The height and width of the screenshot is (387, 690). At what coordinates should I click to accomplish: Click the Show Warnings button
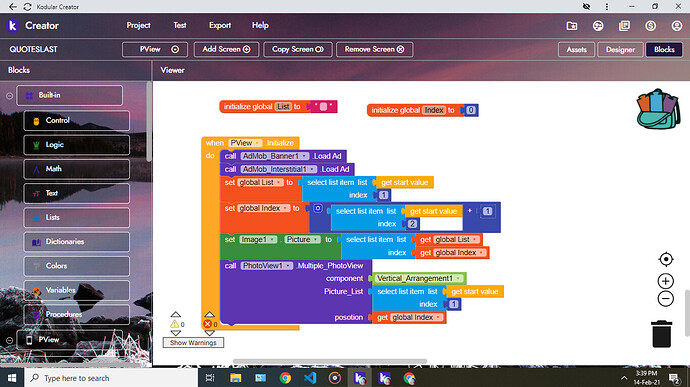pyautogui.click(x=193, y=343)
